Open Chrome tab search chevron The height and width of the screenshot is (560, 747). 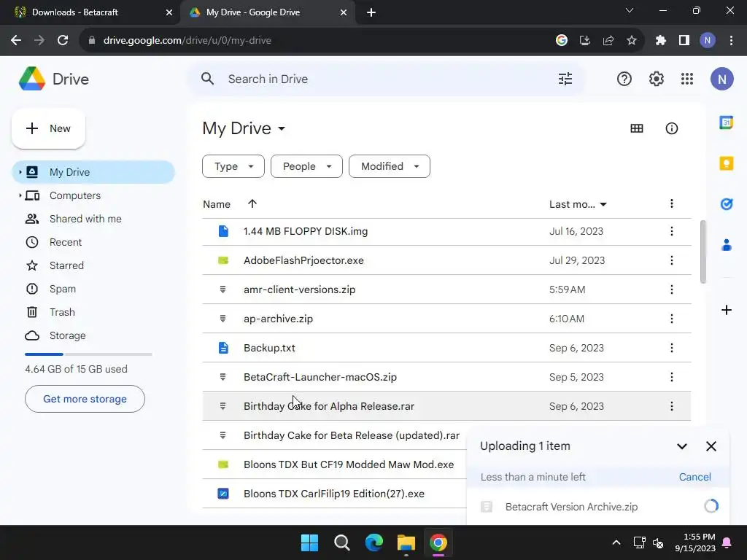(630, 10)
